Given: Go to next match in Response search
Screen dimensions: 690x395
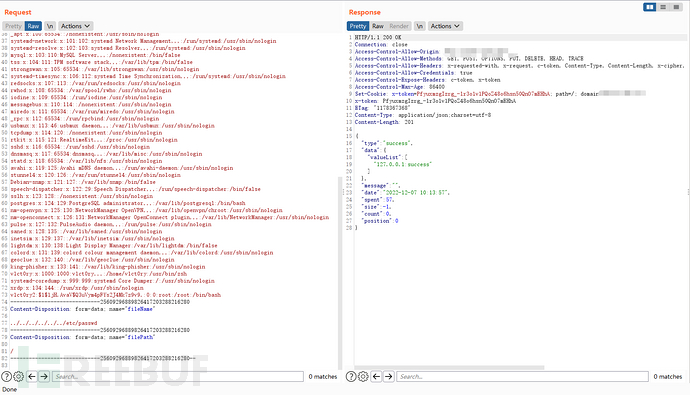Looking at the screenshot, I should [x=389, y=377].
